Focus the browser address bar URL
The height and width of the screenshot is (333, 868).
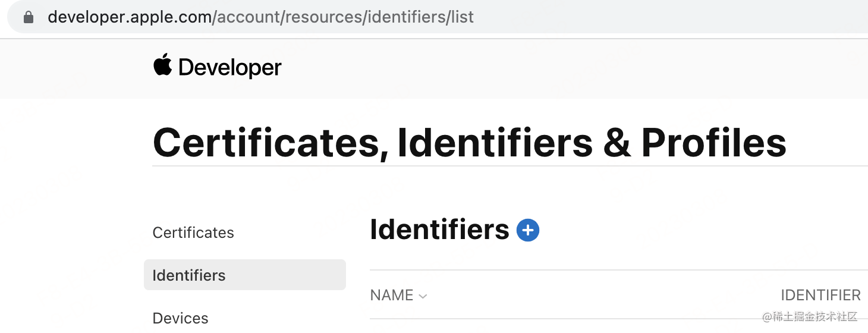tap(437, 17)
